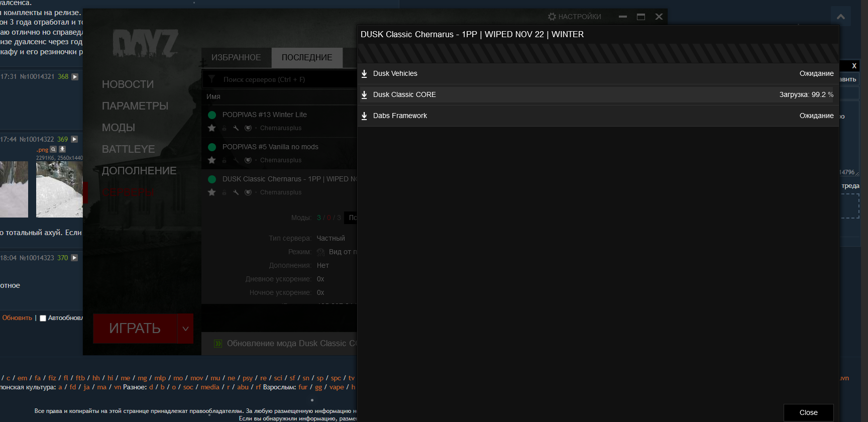Screen dimensions: 868x422
Task: Click the Close button in the mod download dialog
Action: tap(809, 412)
